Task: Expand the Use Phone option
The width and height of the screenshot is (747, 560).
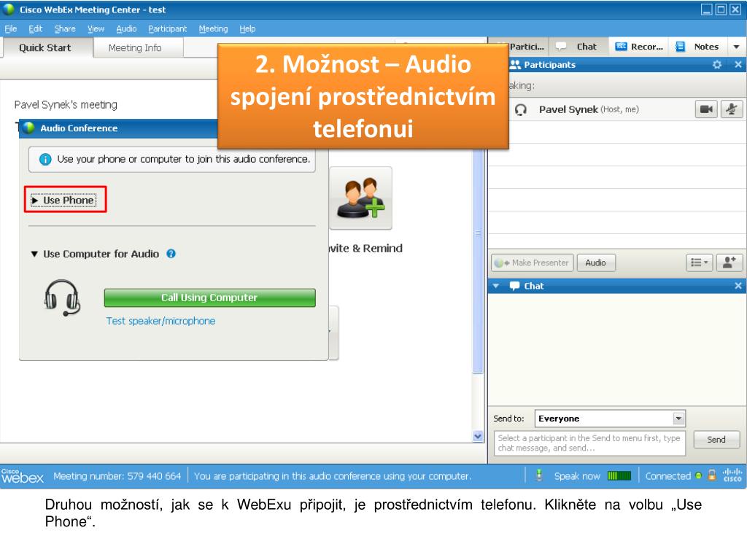Action: pos(64,201)
